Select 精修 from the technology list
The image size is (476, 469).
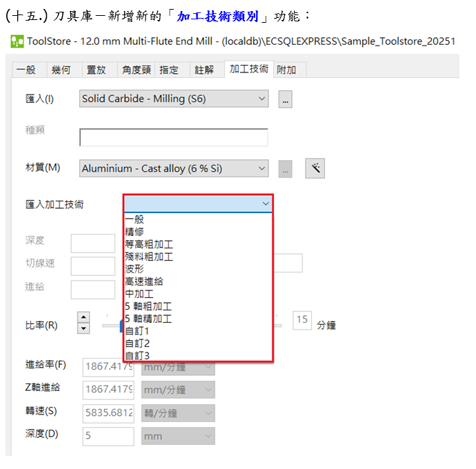(135, 232)
